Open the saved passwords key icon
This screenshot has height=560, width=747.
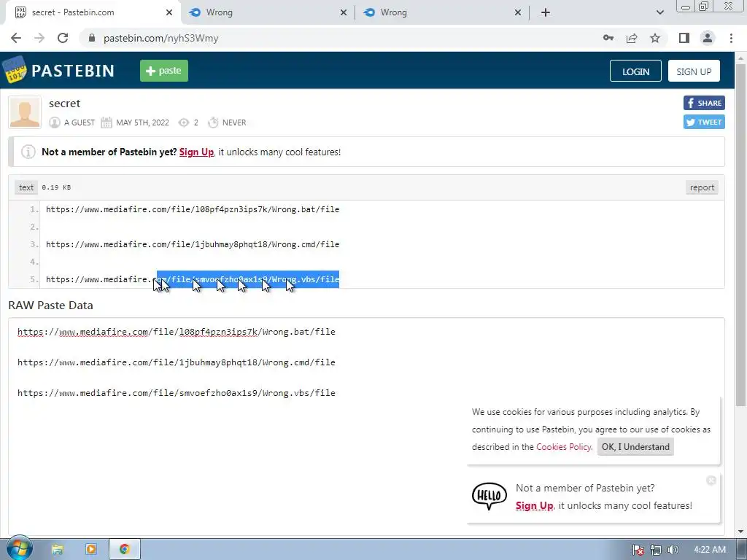(x=608, y=38)
